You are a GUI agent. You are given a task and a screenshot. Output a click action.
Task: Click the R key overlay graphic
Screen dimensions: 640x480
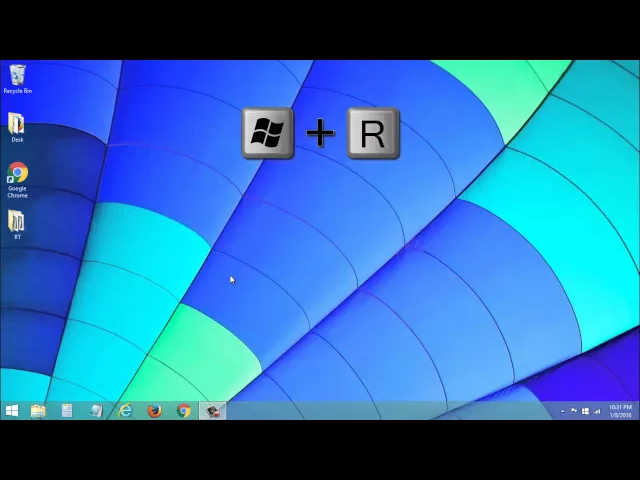373,134
